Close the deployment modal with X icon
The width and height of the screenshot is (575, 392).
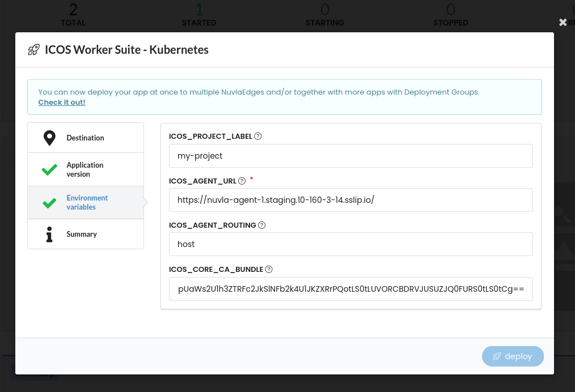pyautogui.click(x=563, y=22)
